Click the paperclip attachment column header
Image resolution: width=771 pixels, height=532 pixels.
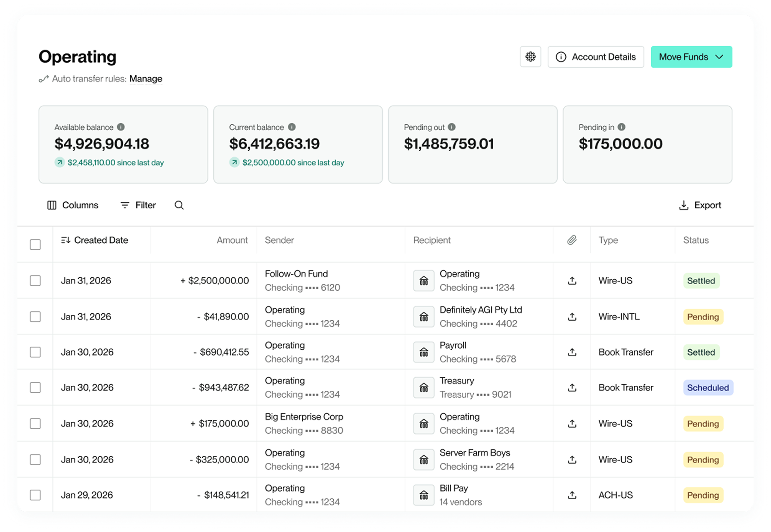(x=572, y=240)
